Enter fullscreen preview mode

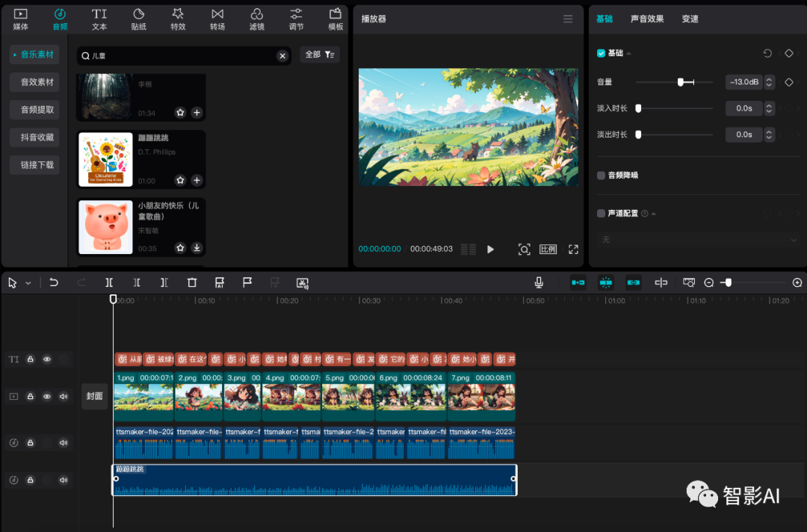point(573,249)
